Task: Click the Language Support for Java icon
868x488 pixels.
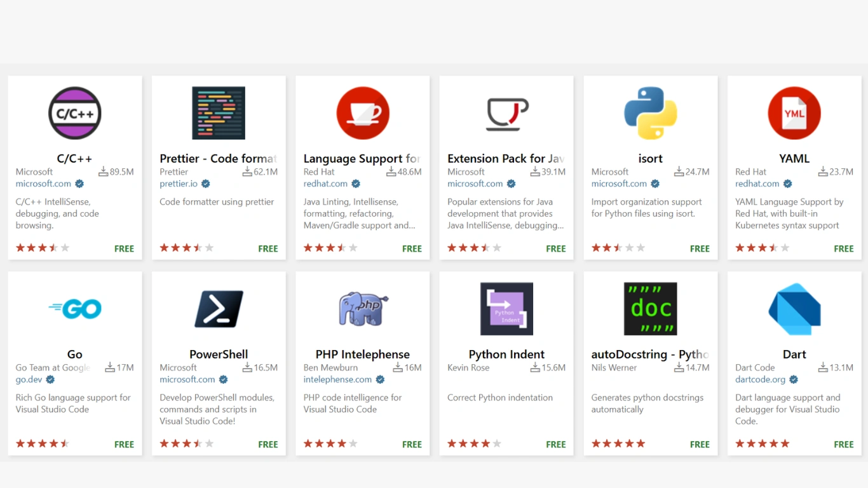Action: 362,113
